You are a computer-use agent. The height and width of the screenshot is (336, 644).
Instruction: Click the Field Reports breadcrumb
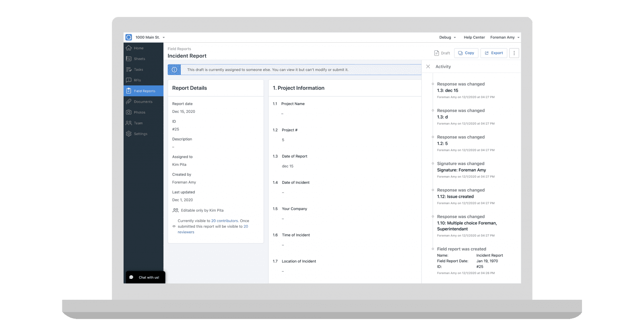pyautogui.click(x=180, y=49)
